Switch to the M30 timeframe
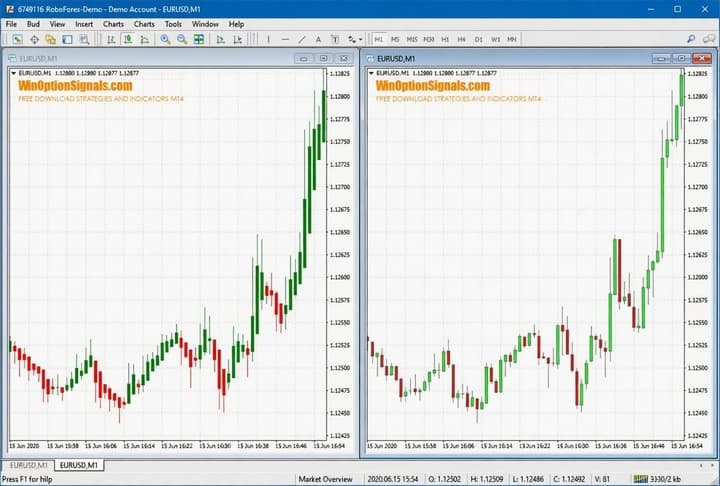Image resolution: width=720 pixels, height=486 pixels. tap(429, 40)
